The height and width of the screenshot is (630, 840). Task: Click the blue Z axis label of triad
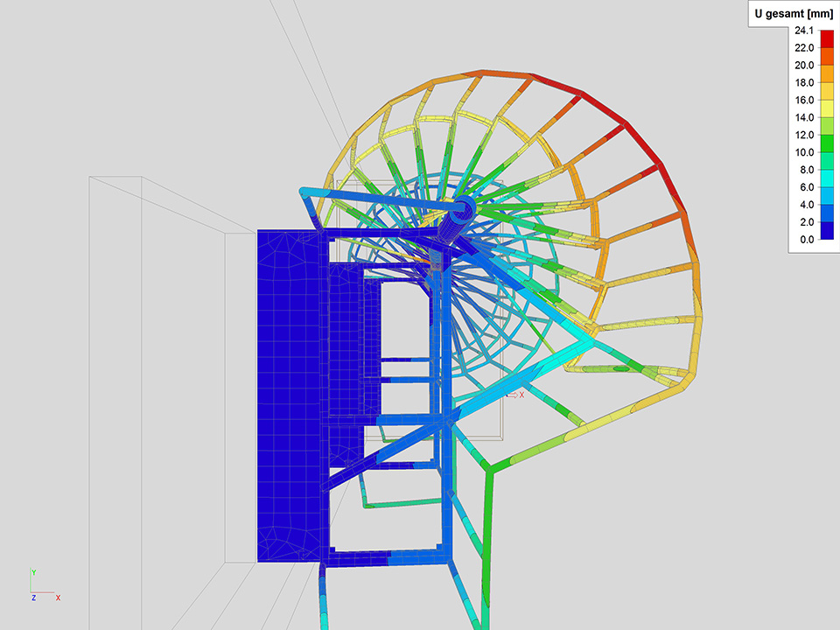click(32, 598)
